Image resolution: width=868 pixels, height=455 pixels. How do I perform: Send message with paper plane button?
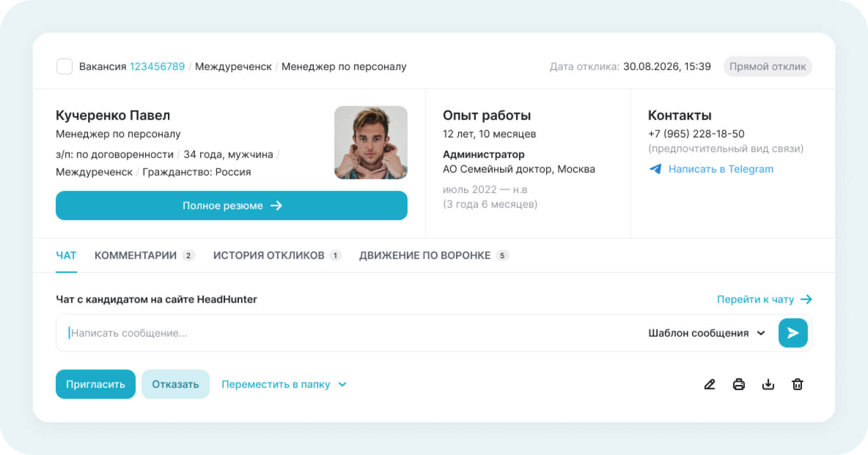pos(793,333)
